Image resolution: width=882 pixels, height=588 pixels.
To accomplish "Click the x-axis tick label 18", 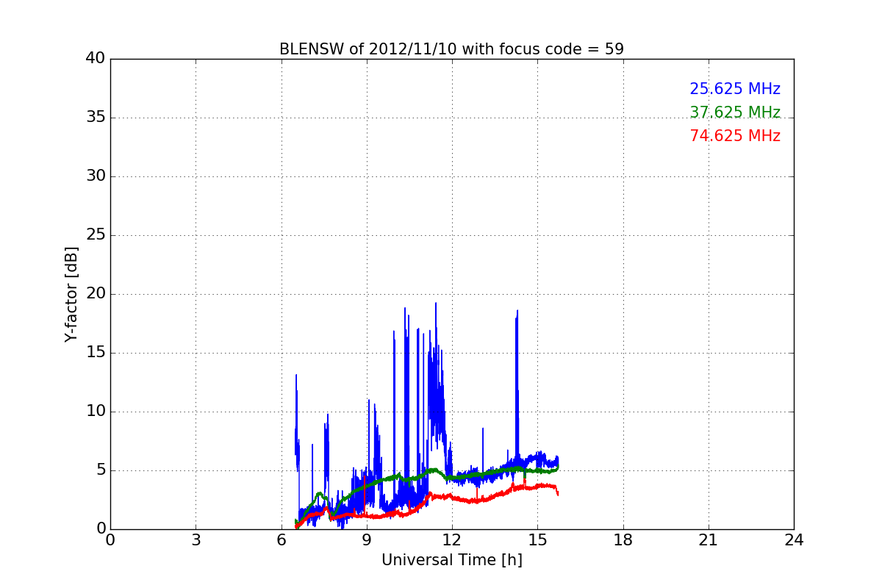I will coord(623,540).
